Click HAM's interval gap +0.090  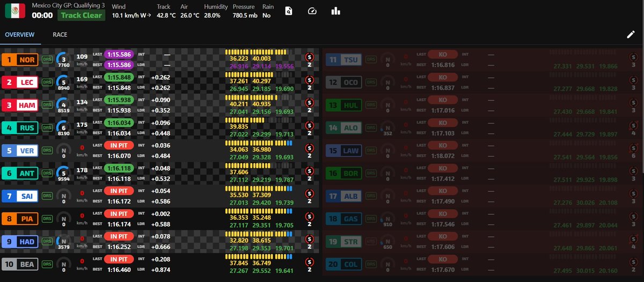(161, 100)
